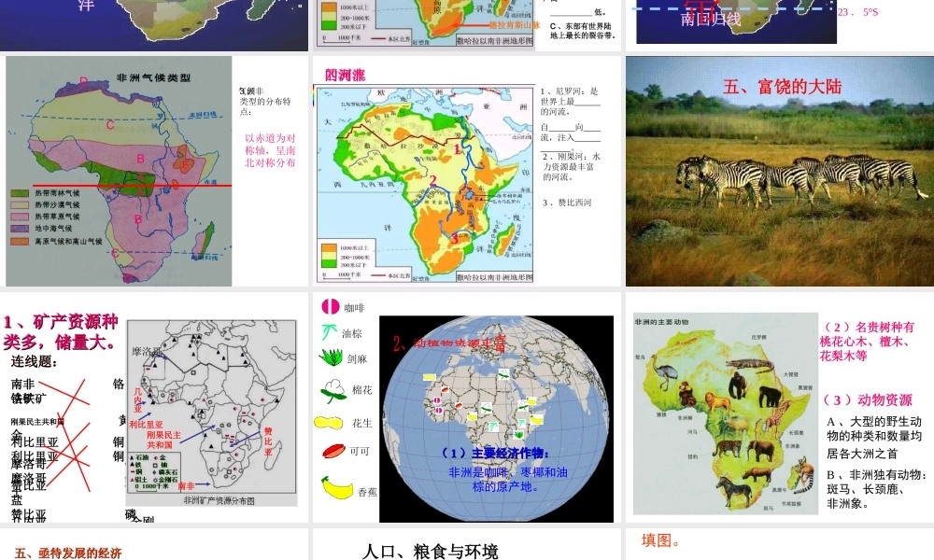
Task: Click the peanut (花生) icon
Action: [x=328, y=423]
